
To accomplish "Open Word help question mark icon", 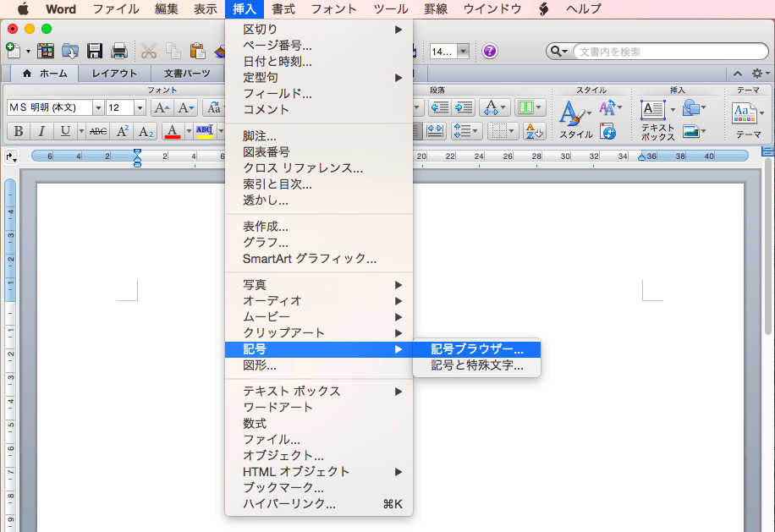I will 489,51.
